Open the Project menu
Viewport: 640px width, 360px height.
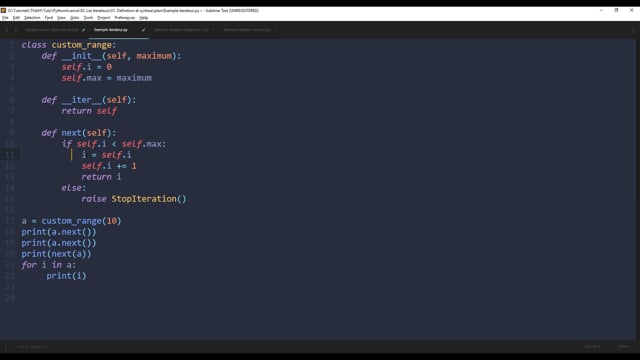pyautogui.click(x=104, y=18)
